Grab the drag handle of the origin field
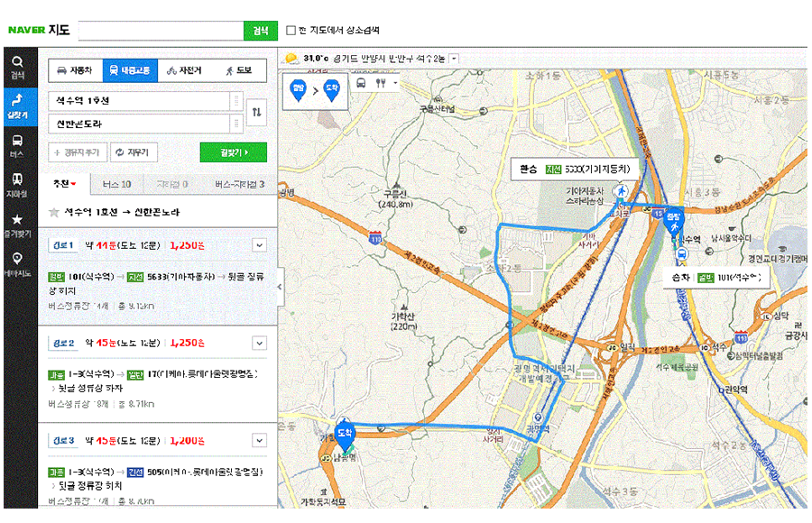 [236, 100]
